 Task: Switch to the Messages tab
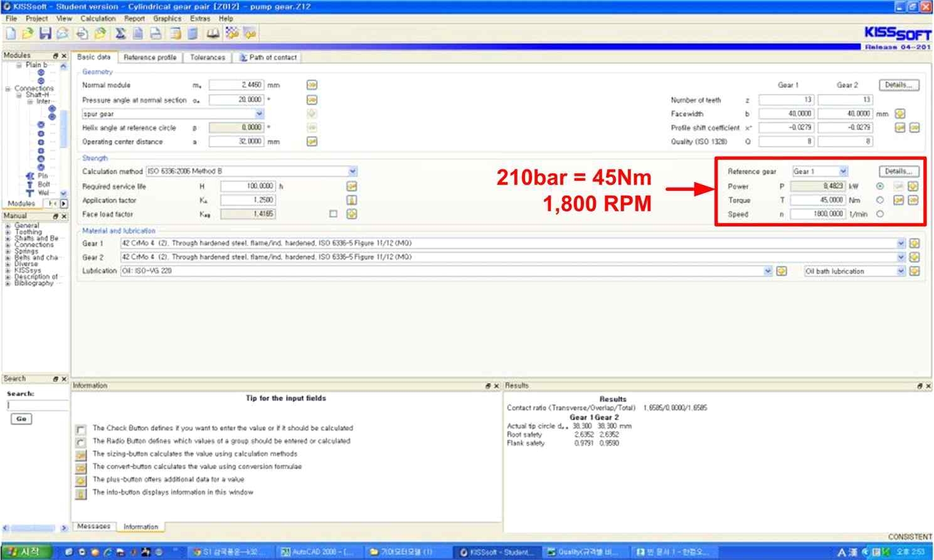click(x=93, y=527)
